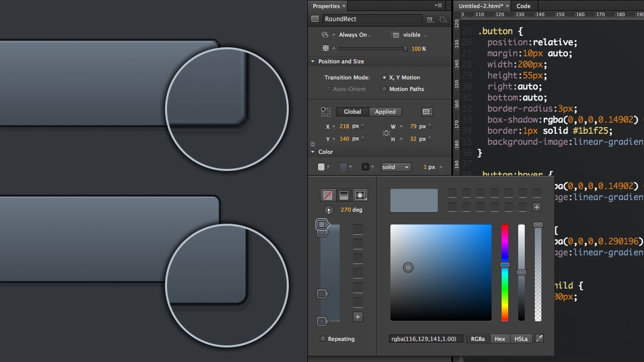
Task: Switch color format to RGBa
Action: [478, 339]
